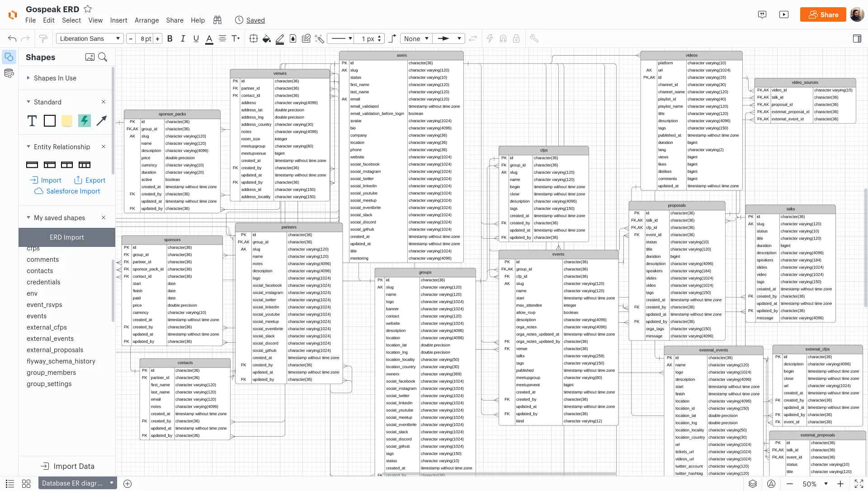Increase font size with the plus button
Screen dimensions: 868x491
pyautogui.click(x=158, y=39)
